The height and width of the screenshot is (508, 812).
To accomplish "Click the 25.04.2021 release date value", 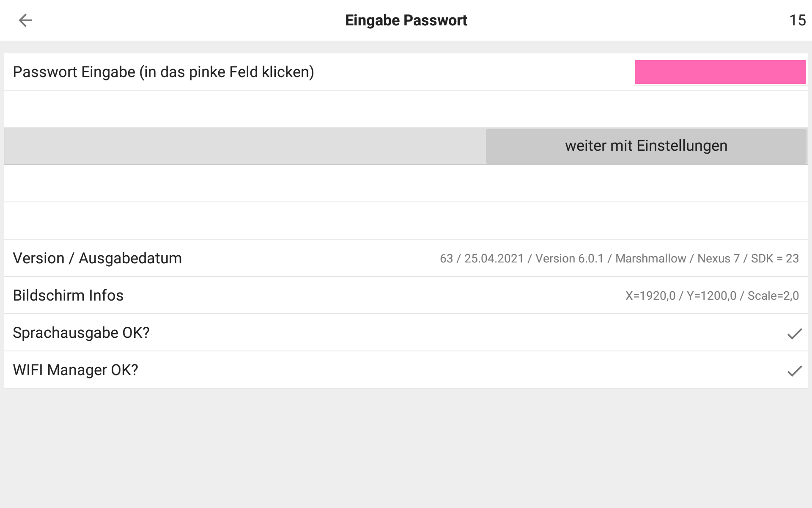I will click(494, 259).
